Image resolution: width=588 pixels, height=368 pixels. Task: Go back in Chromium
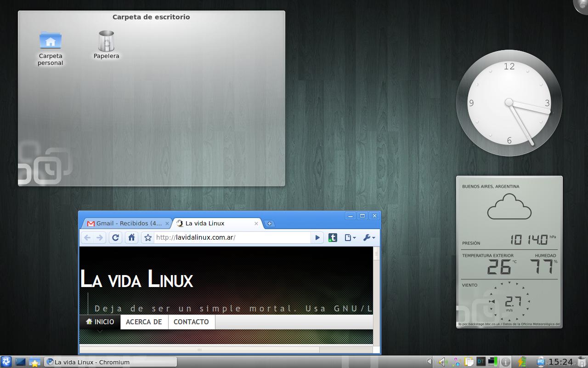click(87, 237)
